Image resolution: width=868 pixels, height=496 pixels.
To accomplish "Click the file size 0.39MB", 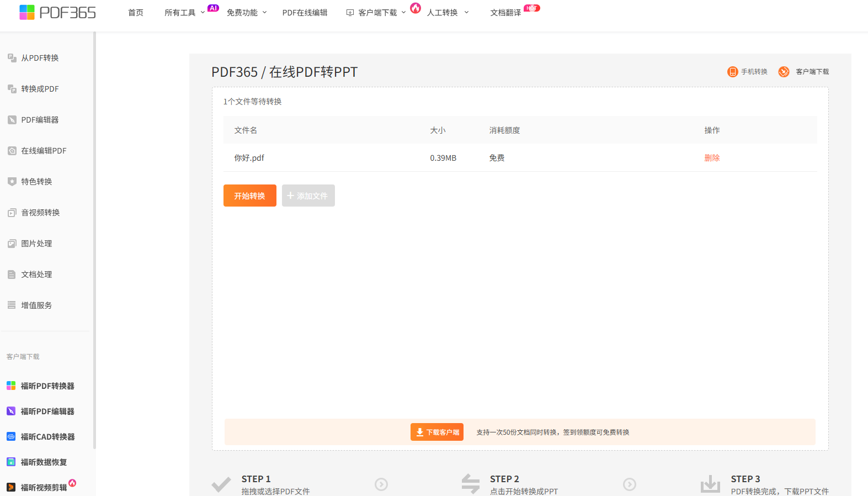I will click(x=443, y=158).
